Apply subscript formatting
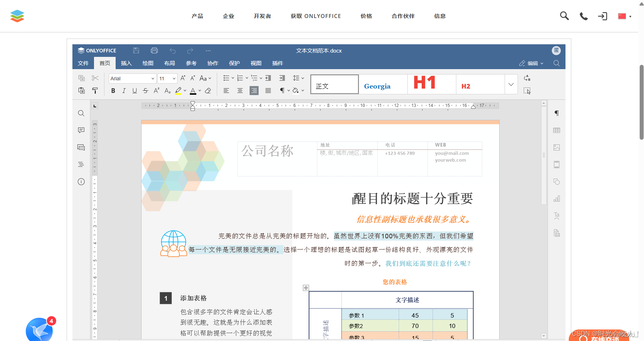The height and width of the screenshot is (341, 644). click(167, 90)
